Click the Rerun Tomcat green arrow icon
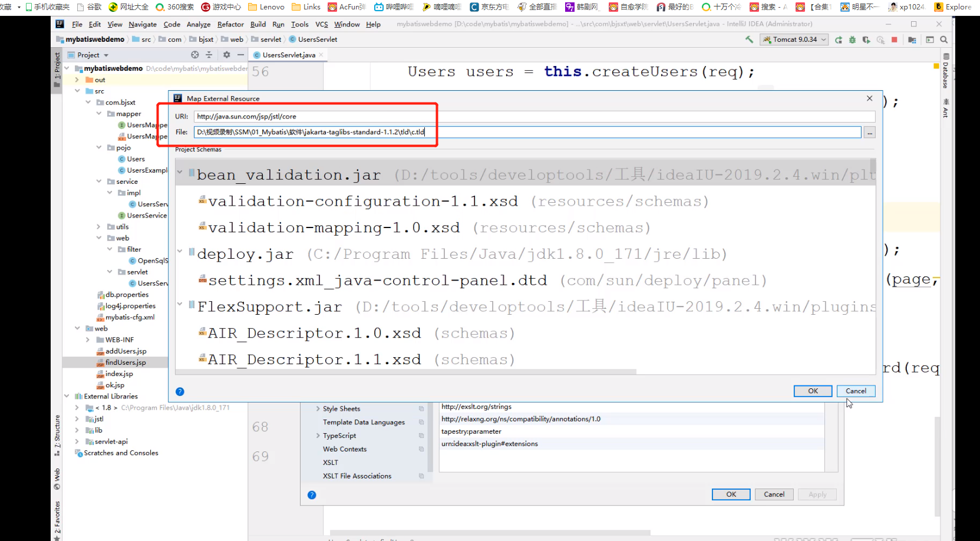 pos(838,39)
